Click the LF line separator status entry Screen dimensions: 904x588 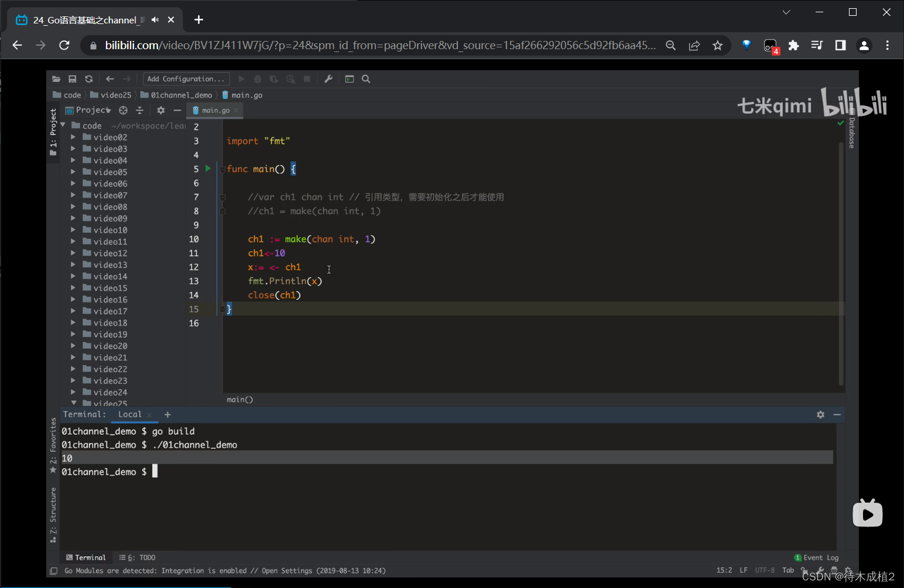pos(744,570)
